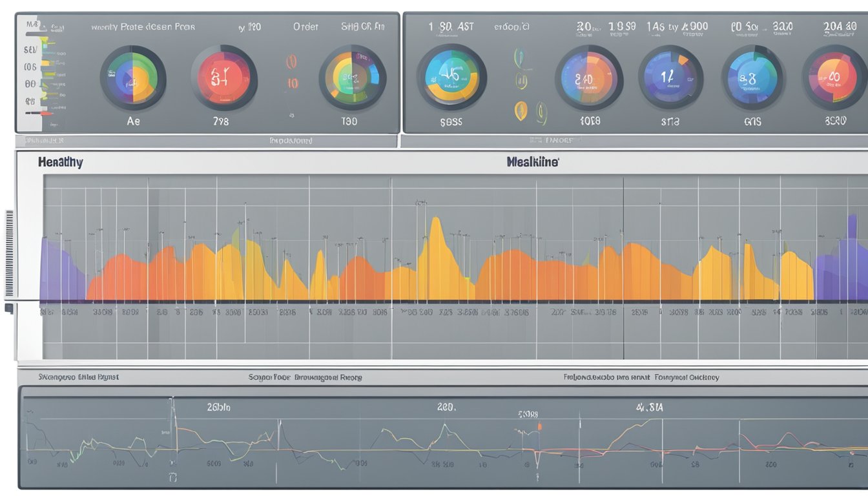This screenshot has height=496, width=868.
Task: Select the purple-blue gauge showing 14
Action: pyautogui.click(x=669, y=77)
